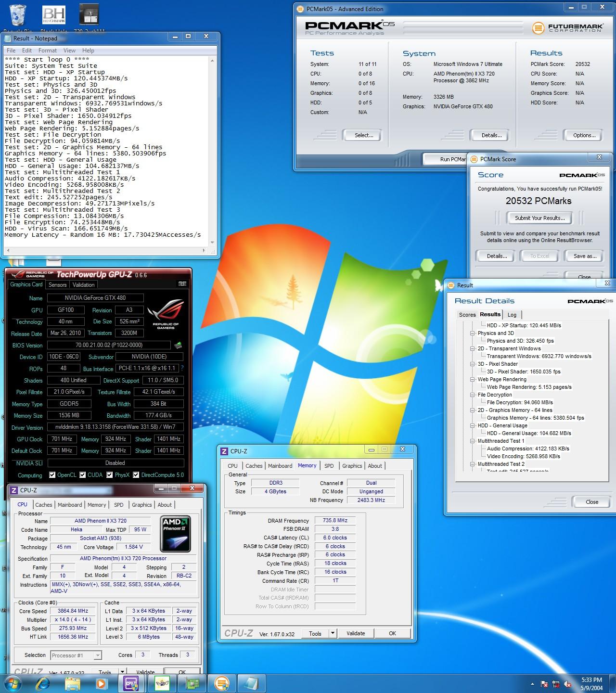Viewport: 616px width, 693px height.
Task: Open Notepad Help menu
Action: click(x=88, y=51)
